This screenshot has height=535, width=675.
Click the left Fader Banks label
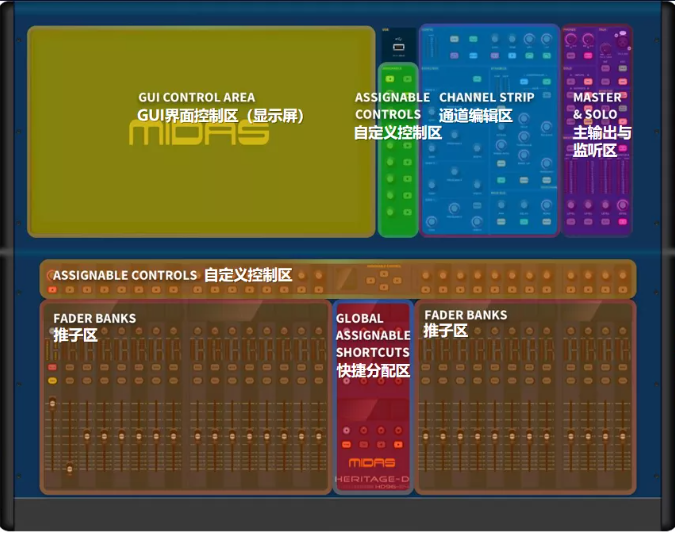[x=94, y=326]
